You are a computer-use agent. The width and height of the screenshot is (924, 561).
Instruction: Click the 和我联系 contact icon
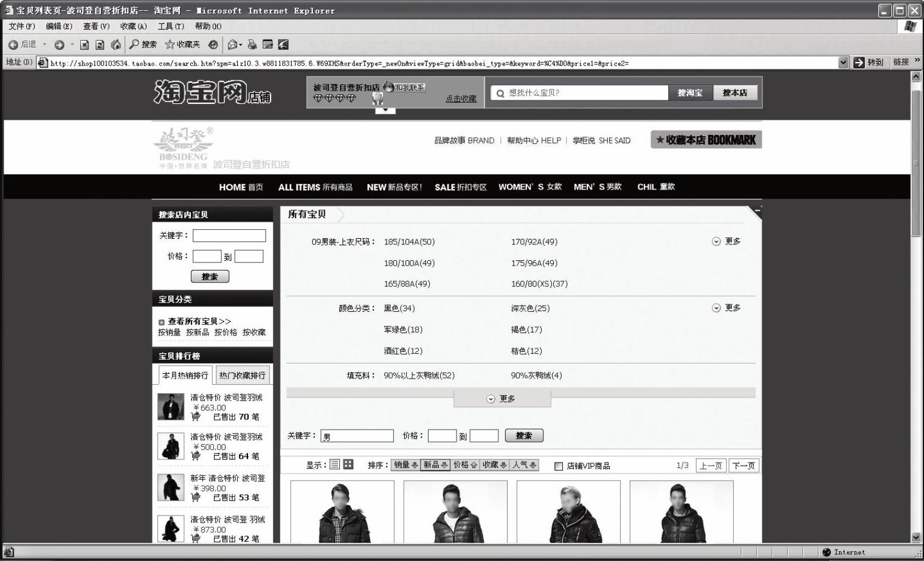click(x=404, y=87)
